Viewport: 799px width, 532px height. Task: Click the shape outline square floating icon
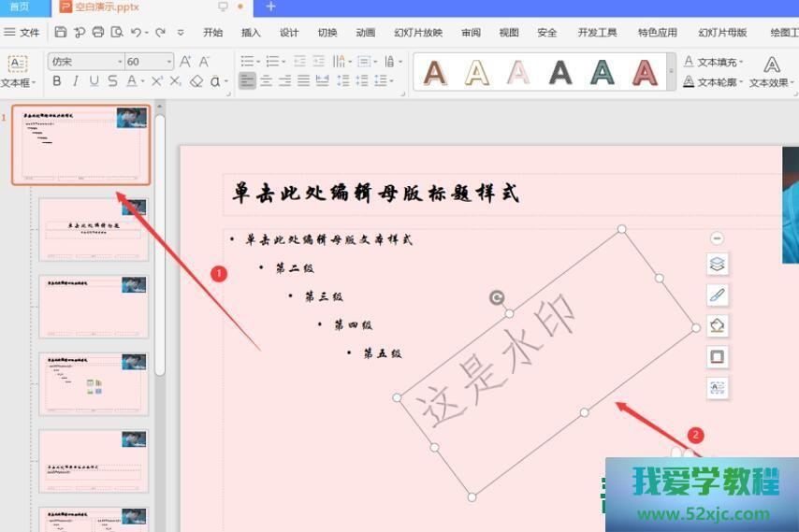(x=717, y=357)
